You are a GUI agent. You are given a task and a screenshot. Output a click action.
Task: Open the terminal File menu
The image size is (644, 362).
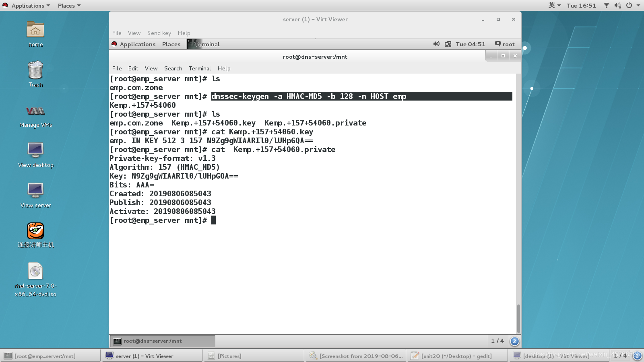[117, 68]
